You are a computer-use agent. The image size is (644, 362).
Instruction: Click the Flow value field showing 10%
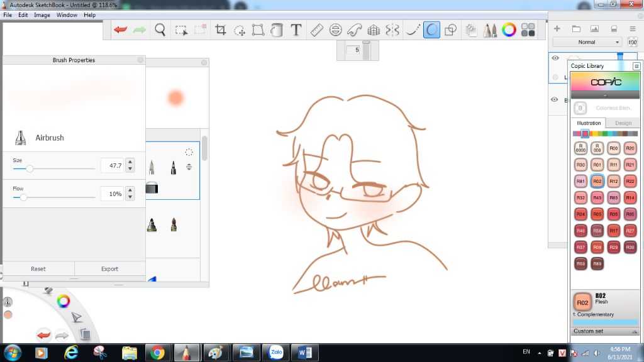point(112,194)
